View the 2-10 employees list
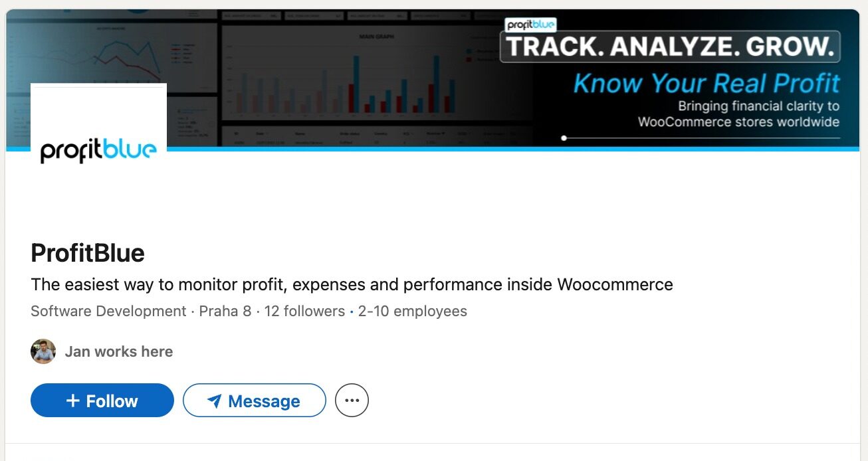The height and width of the screenshot is (461, 868). click(x=413, y=311)
